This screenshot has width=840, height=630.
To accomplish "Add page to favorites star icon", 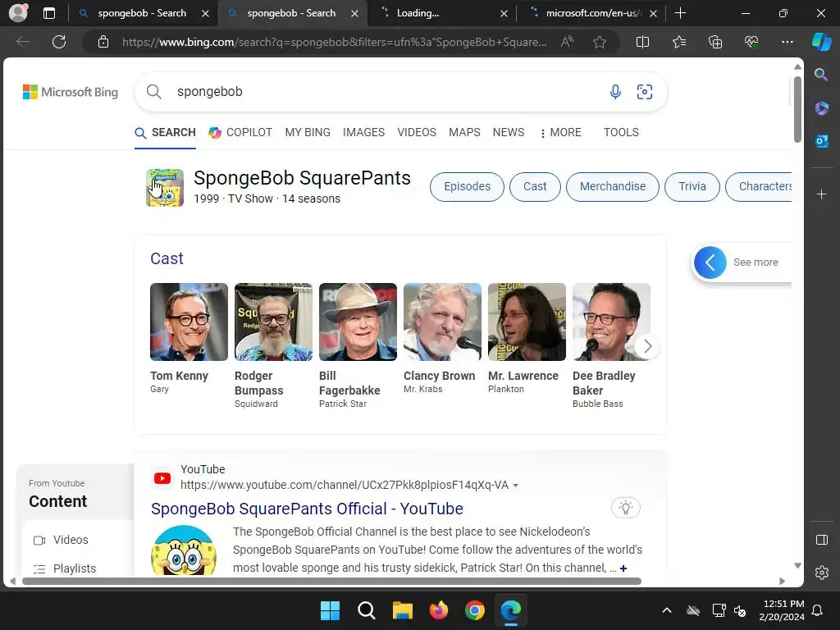I will click(600, 42).
